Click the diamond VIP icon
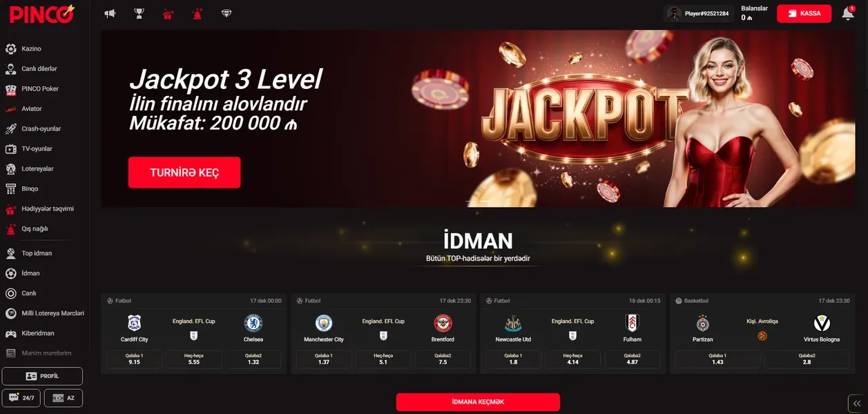This screenshot has width=868, height=414. tap(226, 13)
